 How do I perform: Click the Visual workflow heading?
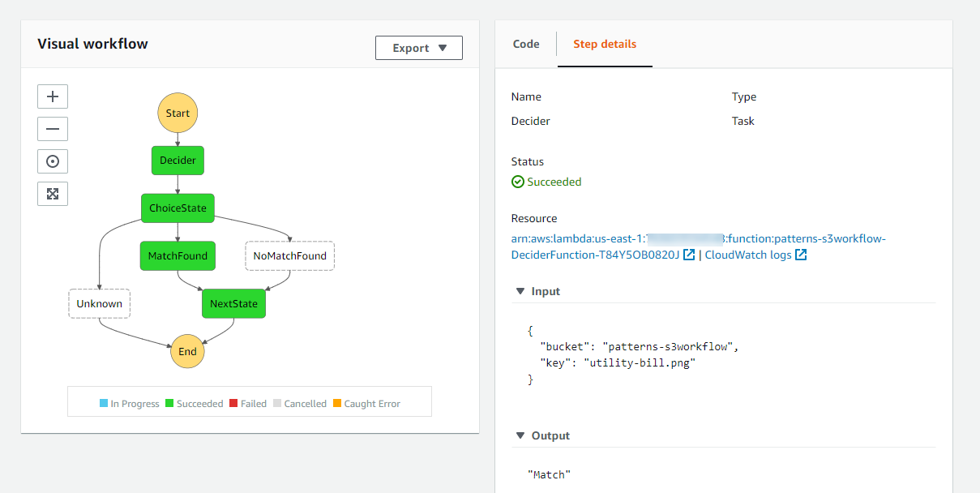coord(92,44)
